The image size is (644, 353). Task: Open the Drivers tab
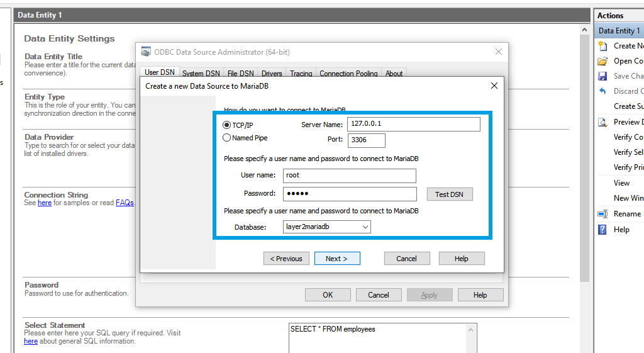tap(272, 74)
